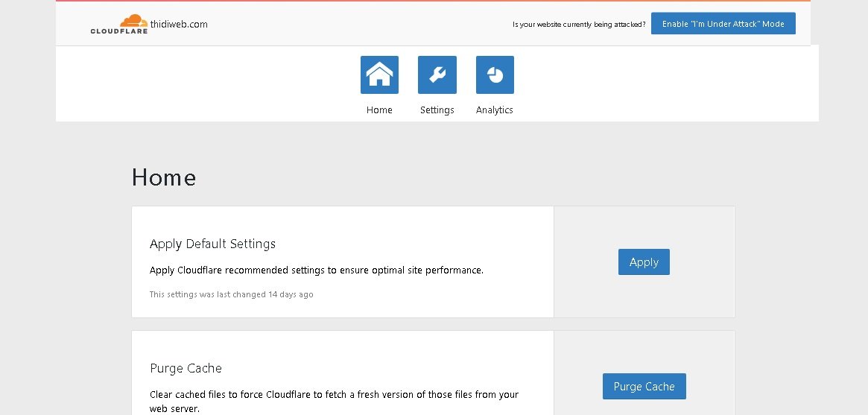Select the Settings label in navigation
The image size is (868, 415).
[x=437, y=110]
